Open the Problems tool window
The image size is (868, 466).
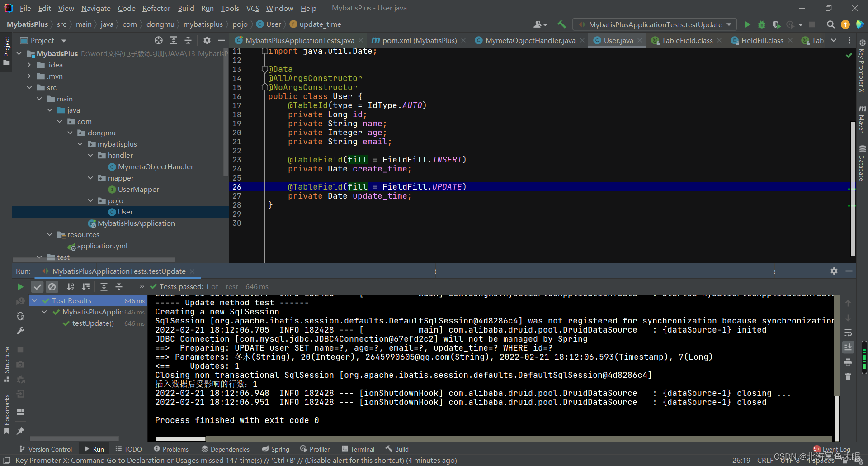[x=171, y=449]
